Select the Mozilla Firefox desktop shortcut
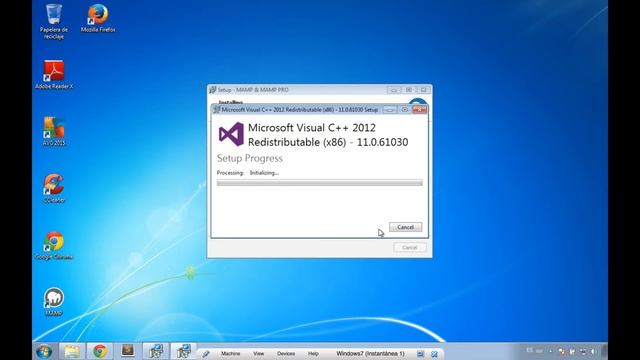This screenshot has width=640, height=360. click(98, 18)
